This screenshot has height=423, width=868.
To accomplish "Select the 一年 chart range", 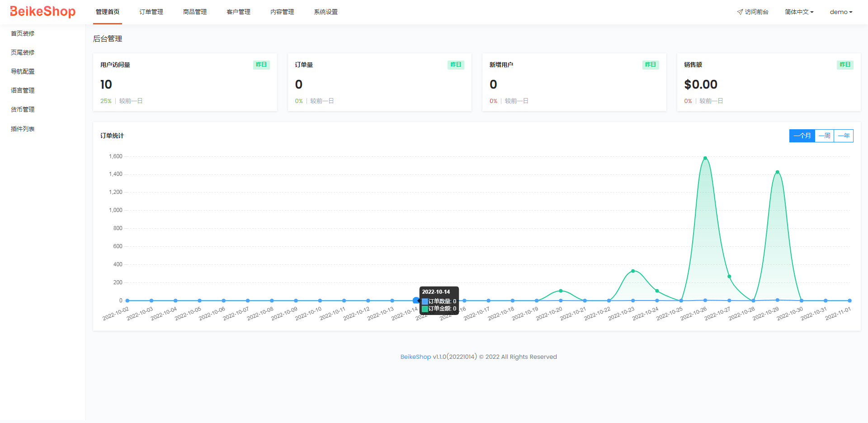I will (844, 136).
